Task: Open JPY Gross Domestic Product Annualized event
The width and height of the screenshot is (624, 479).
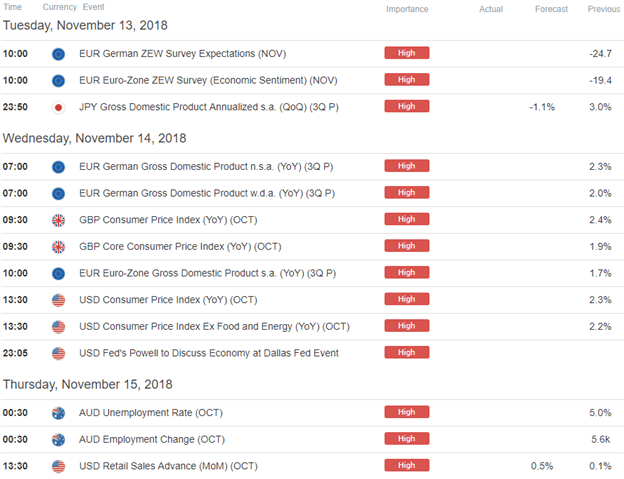Action: pos(209,107)
